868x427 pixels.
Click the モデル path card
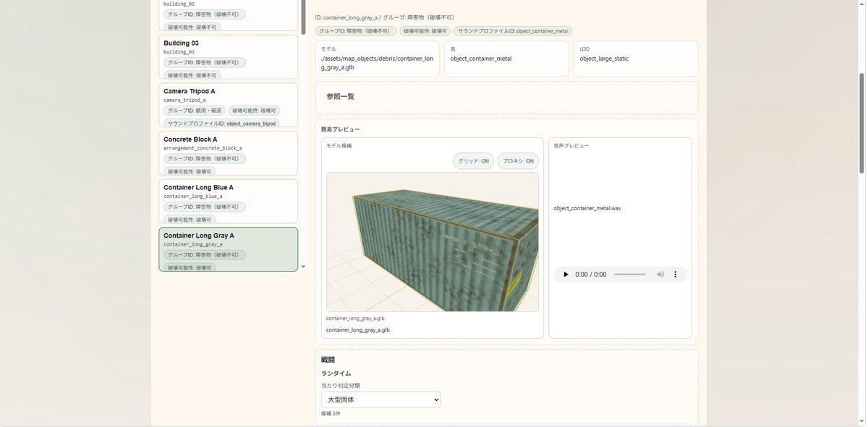pyautogui.click(x=378, y=59)
